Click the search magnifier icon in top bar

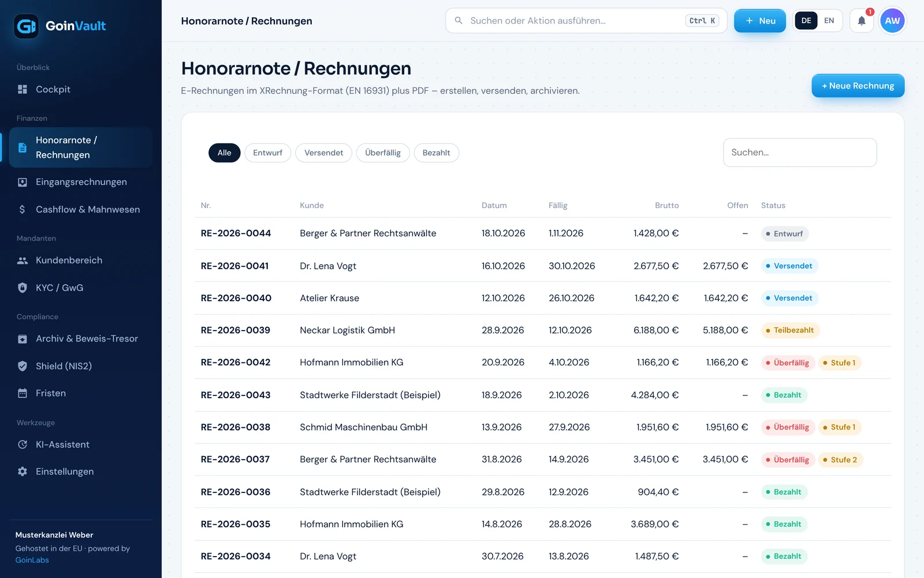pos(459,21)
